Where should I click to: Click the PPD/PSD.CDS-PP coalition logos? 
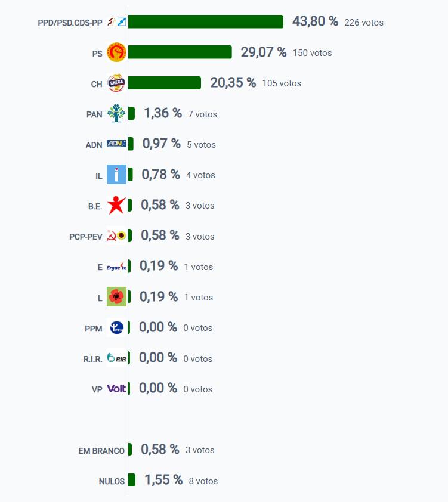[116, 22]
